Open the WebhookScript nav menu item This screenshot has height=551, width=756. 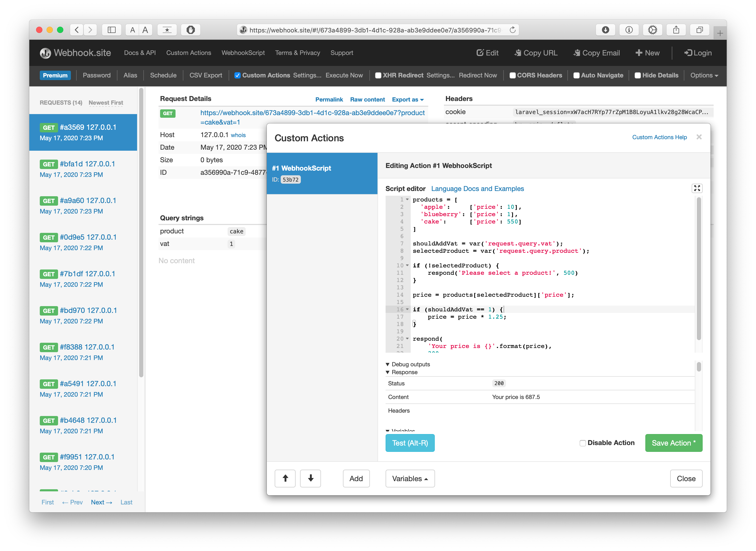point(243,53)
